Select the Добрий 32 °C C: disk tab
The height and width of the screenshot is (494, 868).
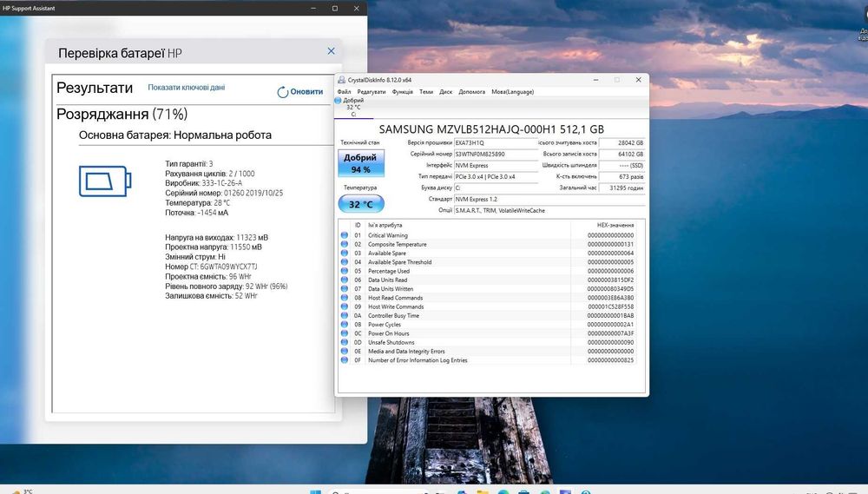[353, 108]
